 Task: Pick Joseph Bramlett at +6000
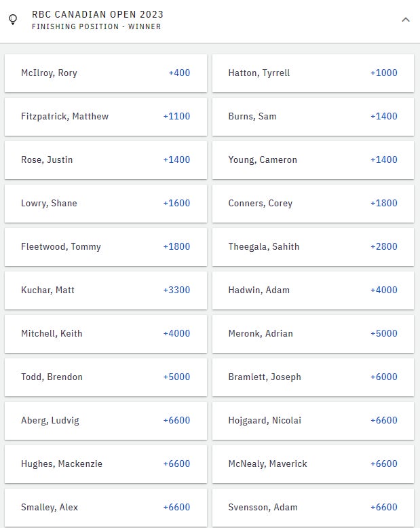click(x=313, y=377)
